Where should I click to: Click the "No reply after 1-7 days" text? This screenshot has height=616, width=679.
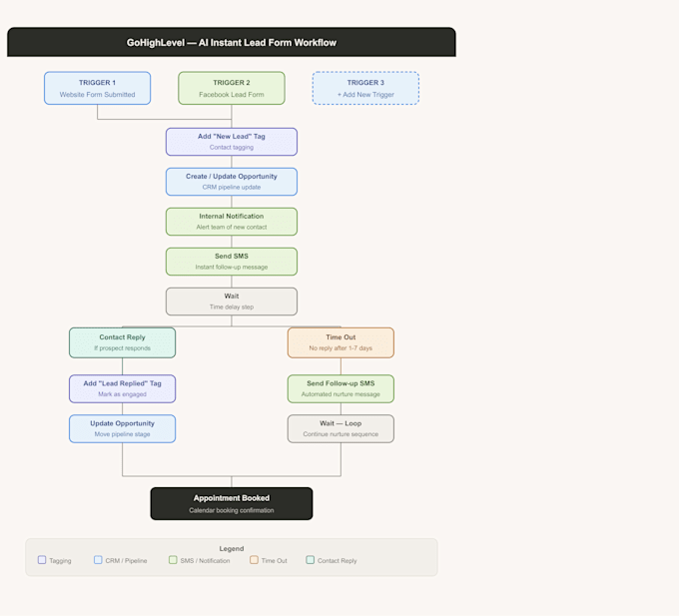340,348
